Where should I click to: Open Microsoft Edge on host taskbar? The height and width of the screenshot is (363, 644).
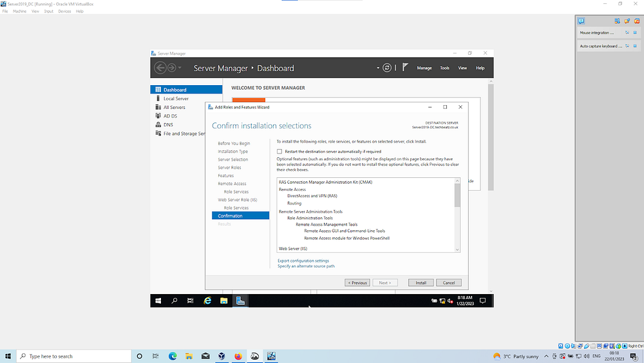[x=173, y=356]
